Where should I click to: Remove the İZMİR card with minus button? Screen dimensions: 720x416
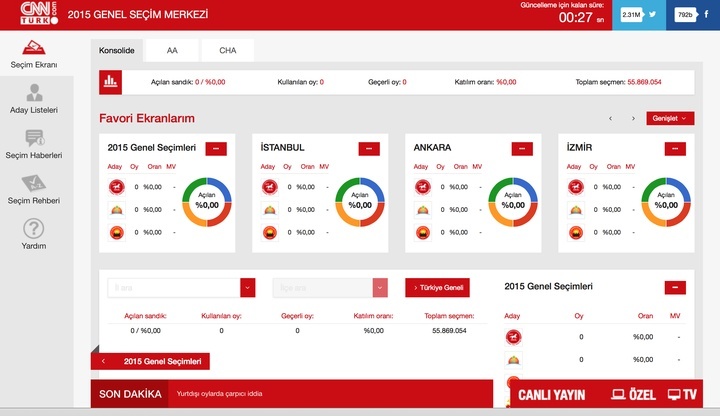[x=675, y=149]
